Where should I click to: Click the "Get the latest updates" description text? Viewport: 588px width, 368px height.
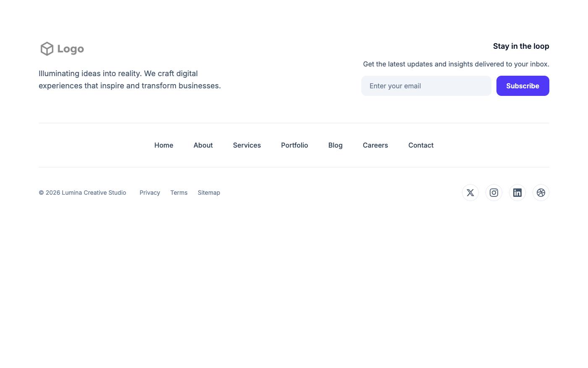pyautogui.click(x=456, y=64)
